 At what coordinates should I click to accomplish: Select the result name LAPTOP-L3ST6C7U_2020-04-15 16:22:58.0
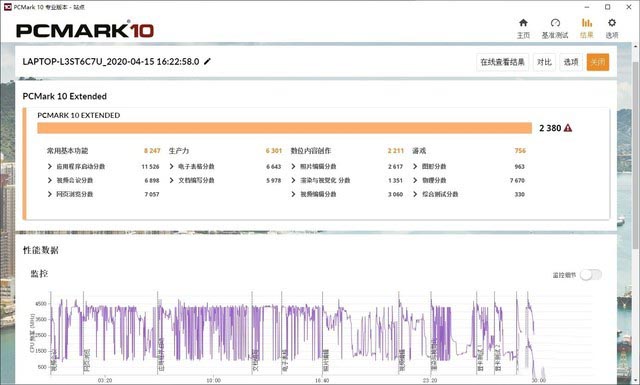tap(111, 62)
